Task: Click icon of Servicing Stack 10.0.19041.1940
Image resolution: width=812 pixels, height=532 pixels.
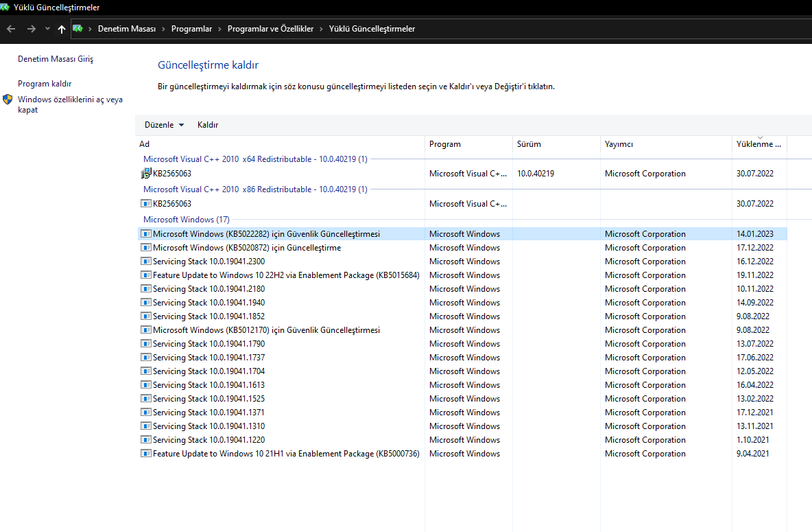Action: pyautogui.click(x=146, y=303)
